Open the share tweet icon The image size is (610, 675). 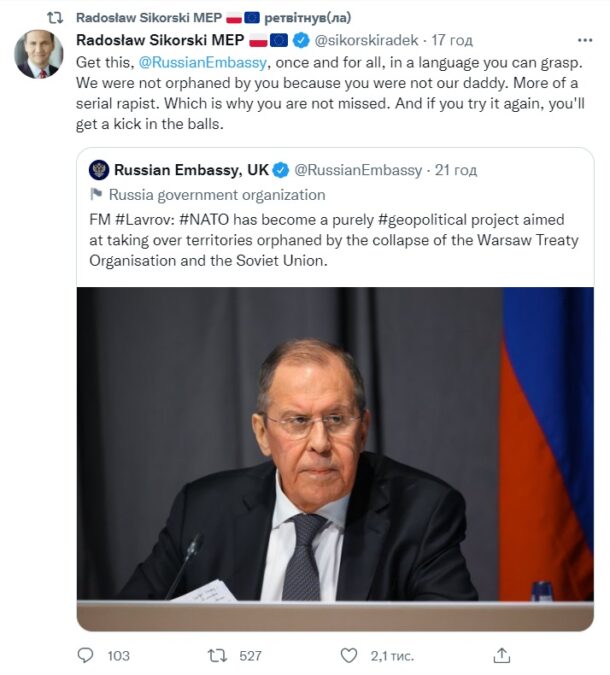(x=502, y=656)
